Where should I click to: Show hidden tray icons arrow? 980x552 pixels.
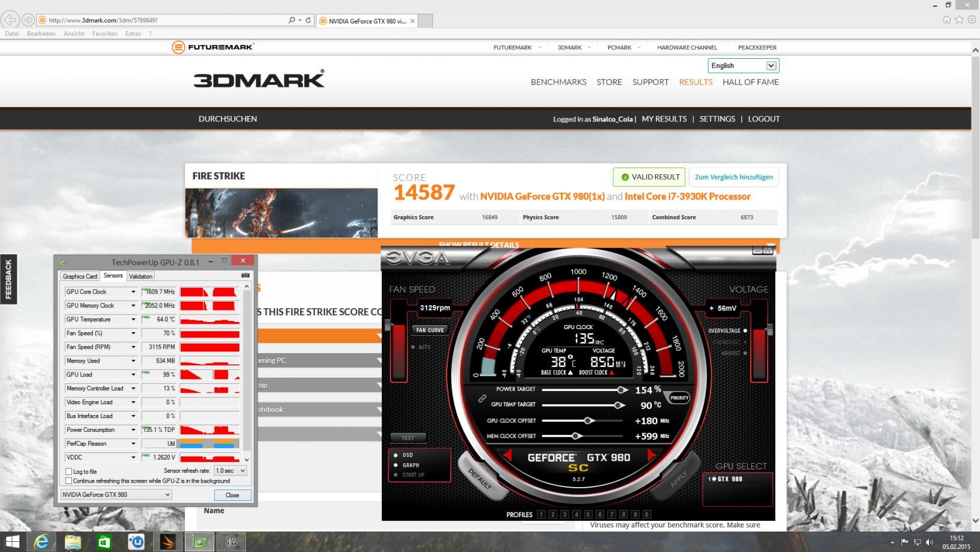tap(892, 542)
